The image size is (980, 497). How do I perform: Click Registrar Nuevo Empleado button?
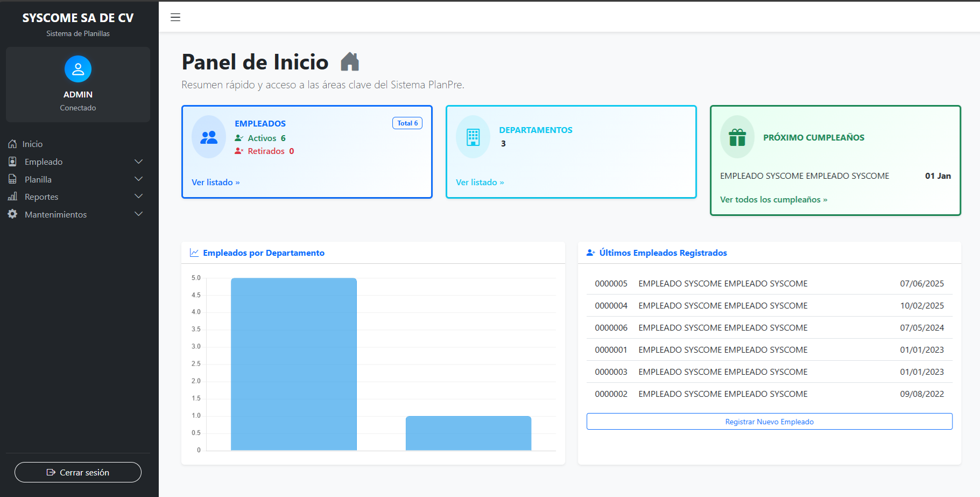coord(769,422)
